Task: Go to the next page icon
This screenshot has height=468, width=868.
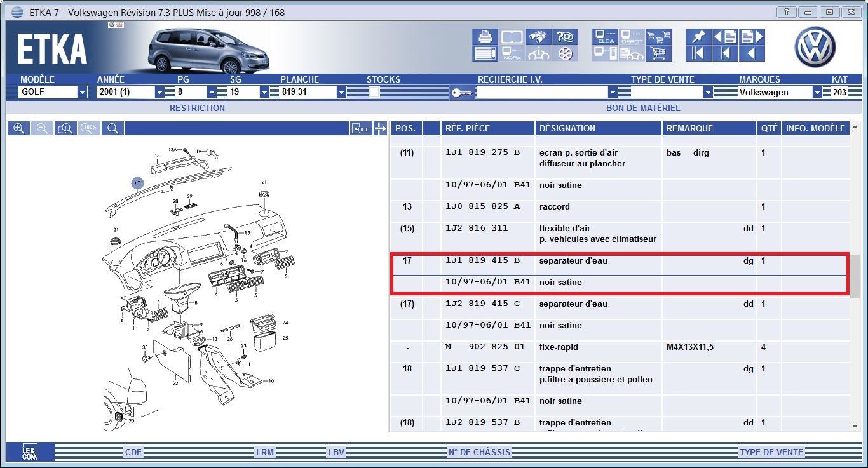Action: pos(752,37)
